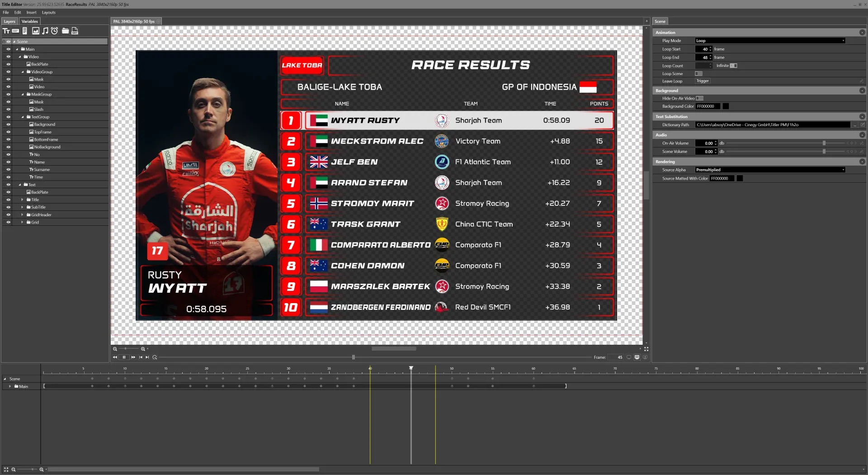
Task: Click the rewind playback button
Action: pos(115,357)
